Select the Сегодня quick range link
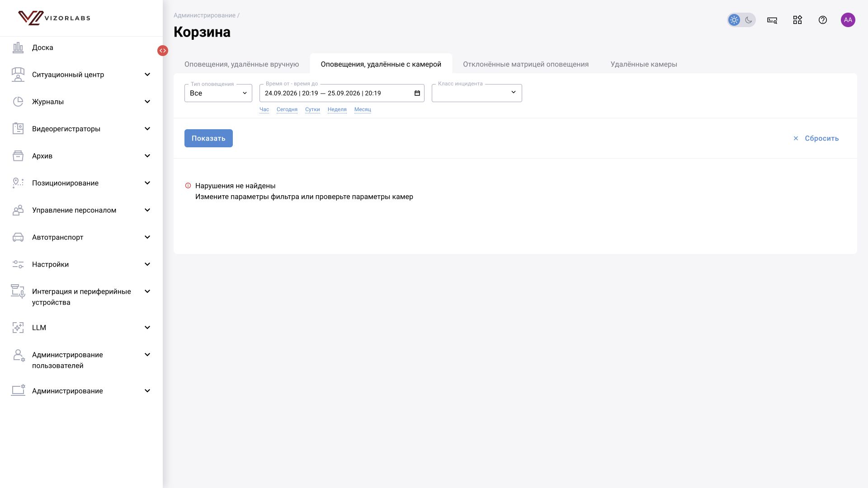 287,109
